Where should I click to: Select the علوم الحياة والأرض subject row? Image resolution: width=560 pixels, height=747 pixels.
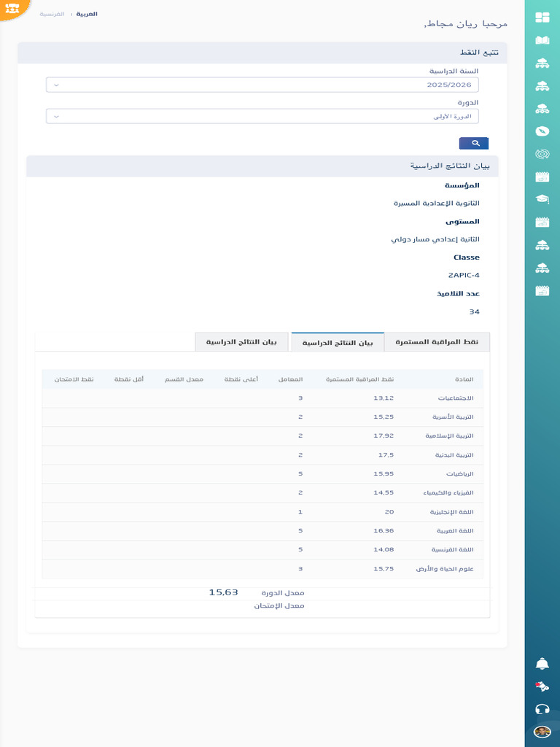click(262, 569)
